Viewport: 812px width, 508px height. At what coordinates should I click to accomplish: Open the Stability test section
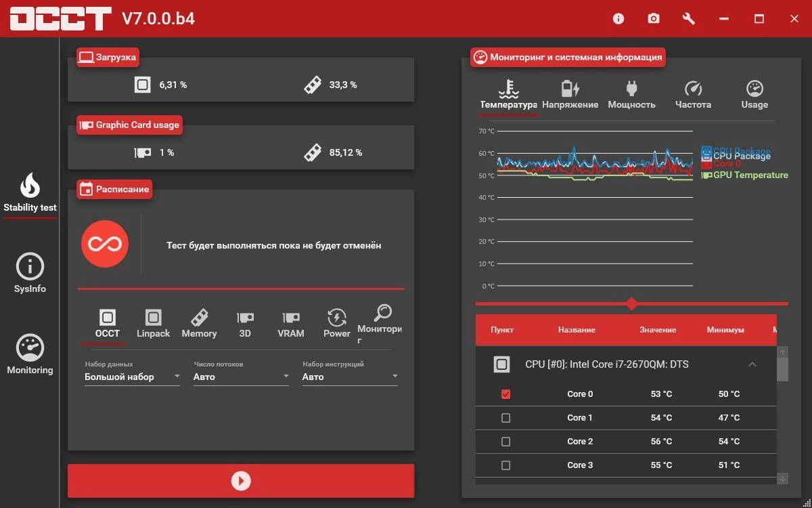point(30,193)
